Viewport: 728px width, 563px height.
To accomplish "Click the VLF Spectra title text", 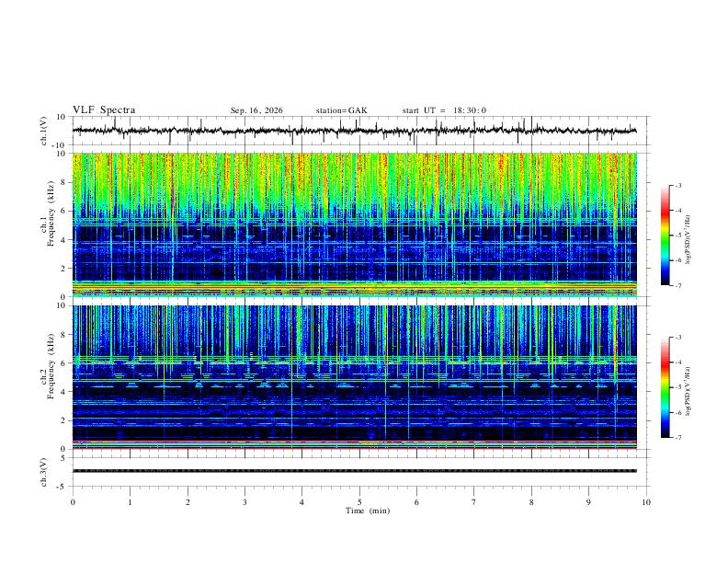I will pos(104,110).
